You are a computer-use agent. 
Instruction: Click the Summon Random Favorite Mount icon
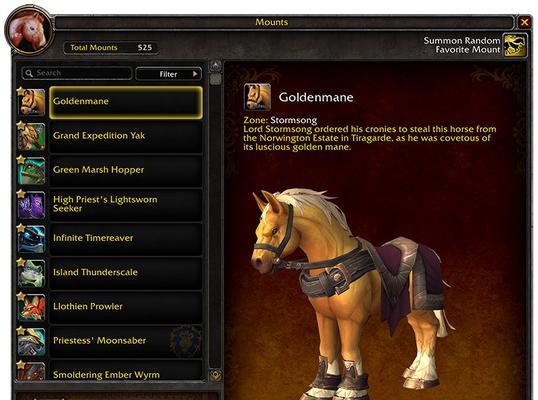tap(515, 45)
